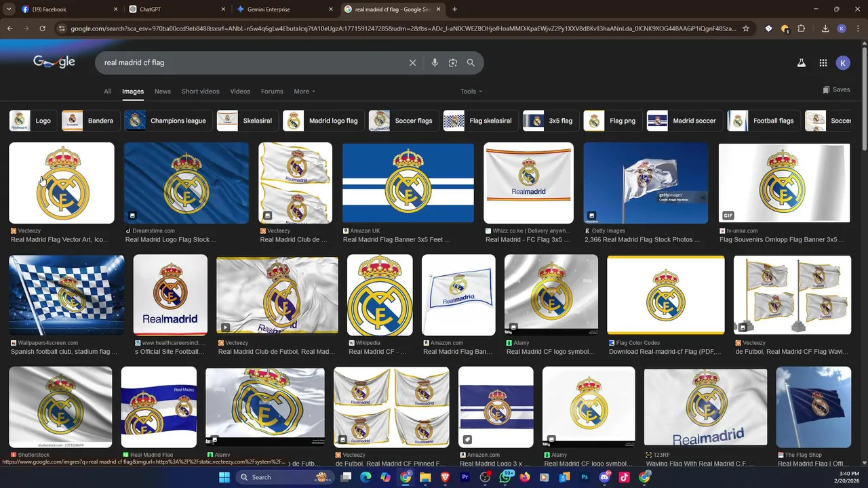Open the Chrome tab search dropdown
The width and height of the screenshot is (868, 488).
(9, 9)
